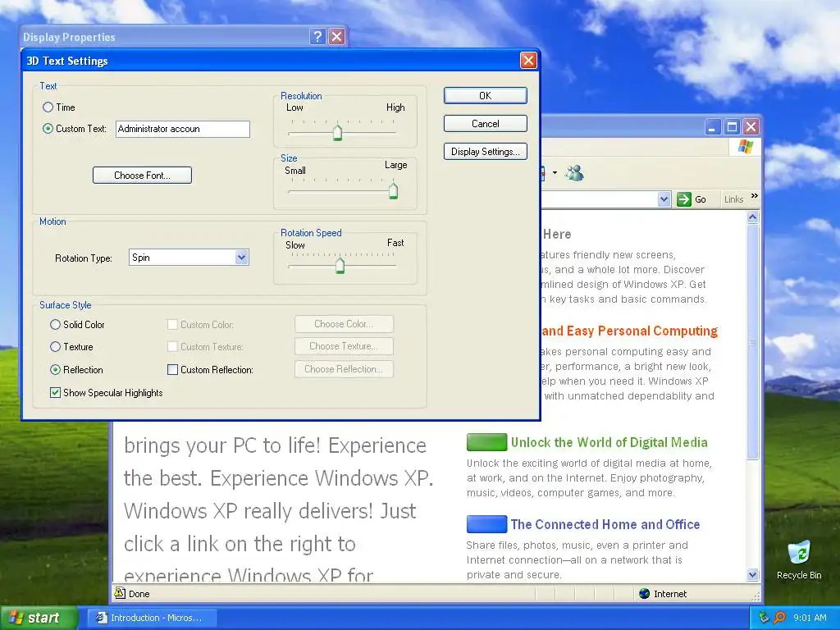Confirm settings with the OK button

click(x=486, y=95)
